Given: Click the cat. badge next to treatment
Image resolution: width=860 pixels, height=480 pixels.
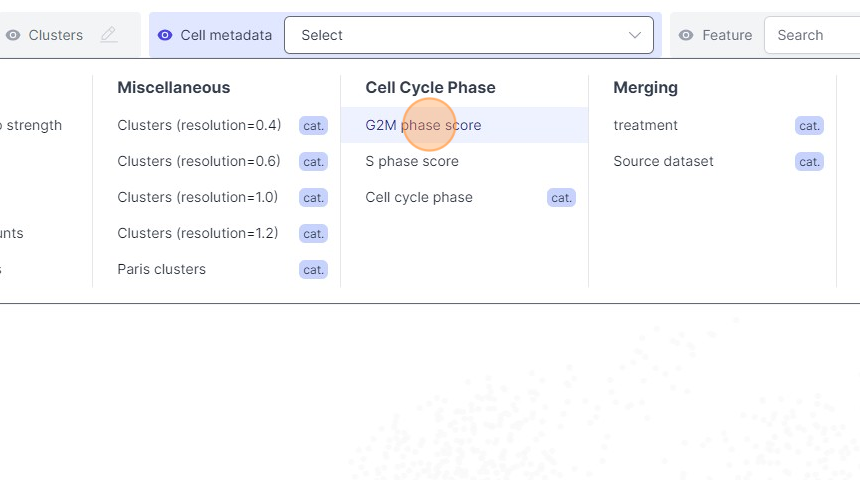Looking at the screenshot, I should pyautogui.click(x=809, y=126).
